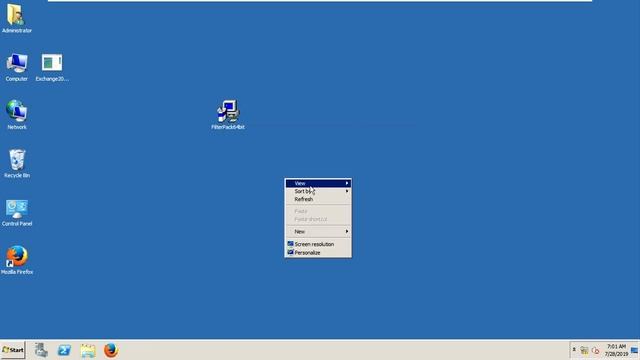Choose Refresh from the context menu
Image resolution: width=640 pixels, height=360 pixels.
tap(318, 200)
